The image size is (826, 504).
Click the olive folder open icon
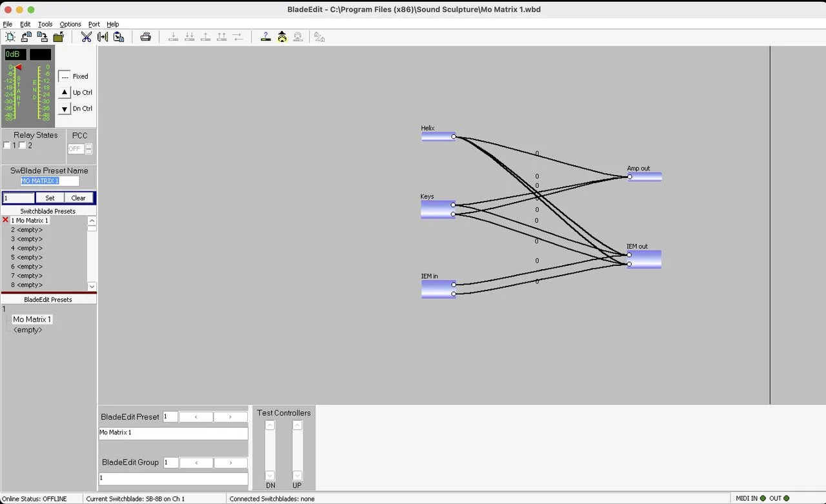pyautogui.click(x=58, y=37)
